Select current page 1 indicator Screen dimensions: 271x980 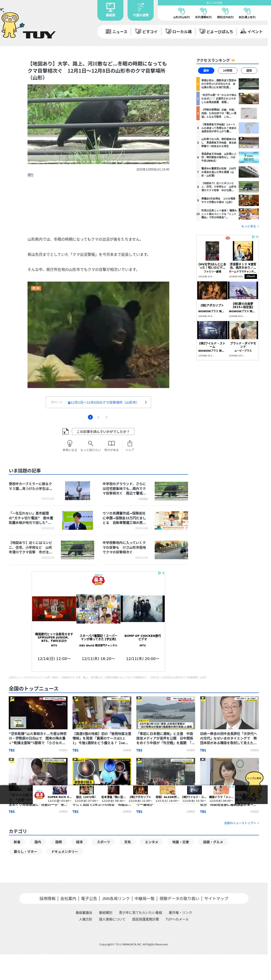coord(90,417)
